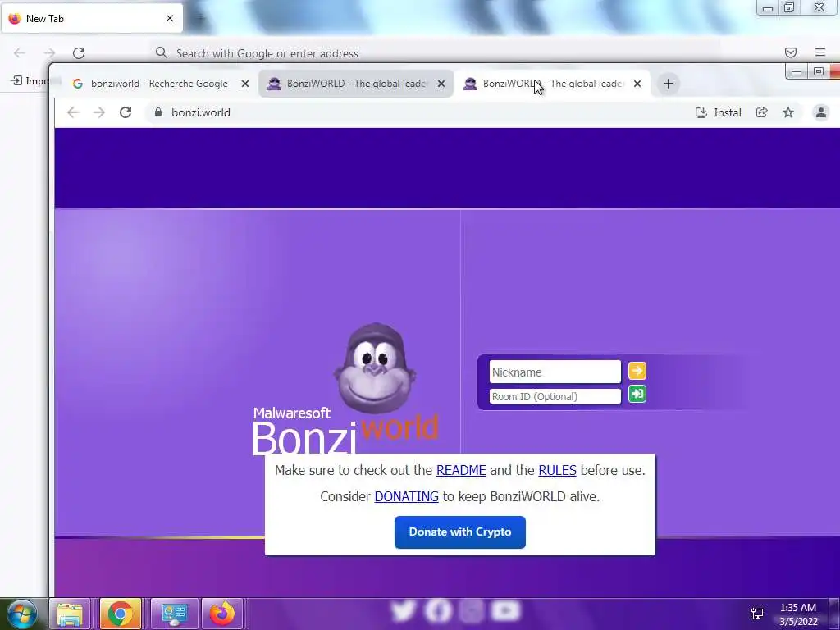Minimize the Firefox window
The height and width of the screenshot is (630, 840).
[x=768, y=8]
